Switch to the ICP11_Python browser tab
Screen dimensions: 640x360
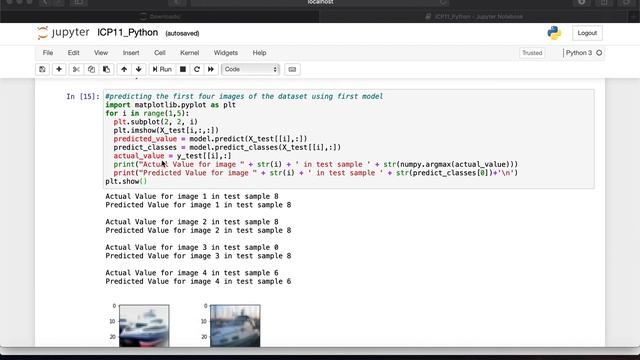coord(473,17)
